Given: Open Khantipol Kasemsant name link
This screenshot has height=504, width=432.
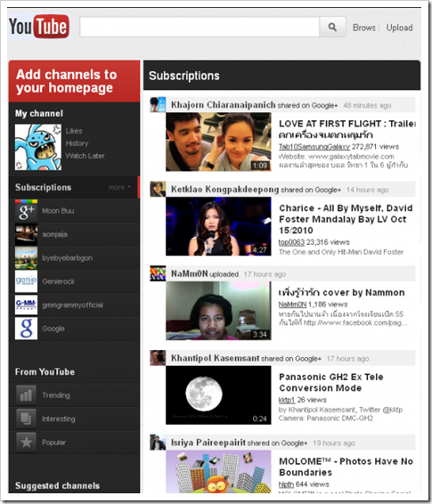Looking at the screenshot, I should point(215,358).
